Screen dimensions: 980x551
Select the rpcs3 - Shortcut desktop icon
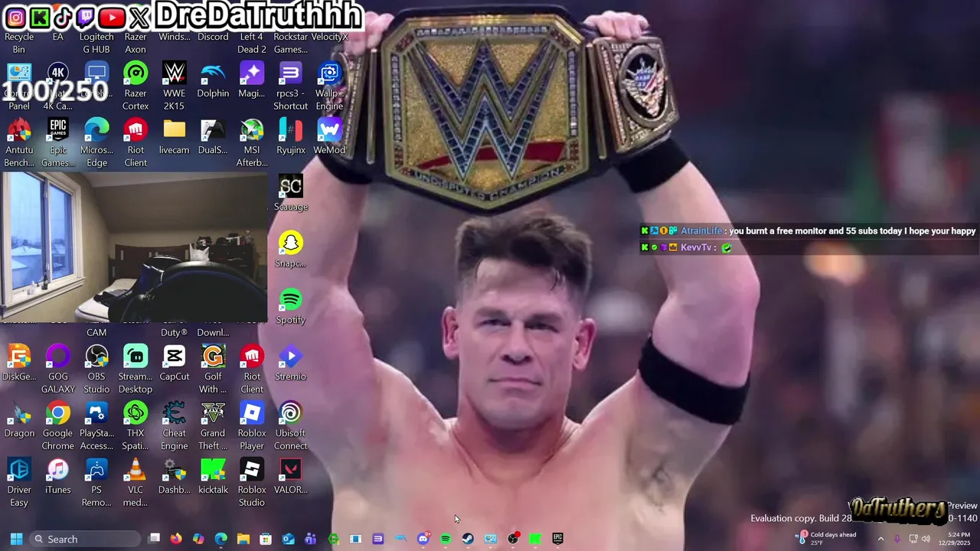[291, 86]
